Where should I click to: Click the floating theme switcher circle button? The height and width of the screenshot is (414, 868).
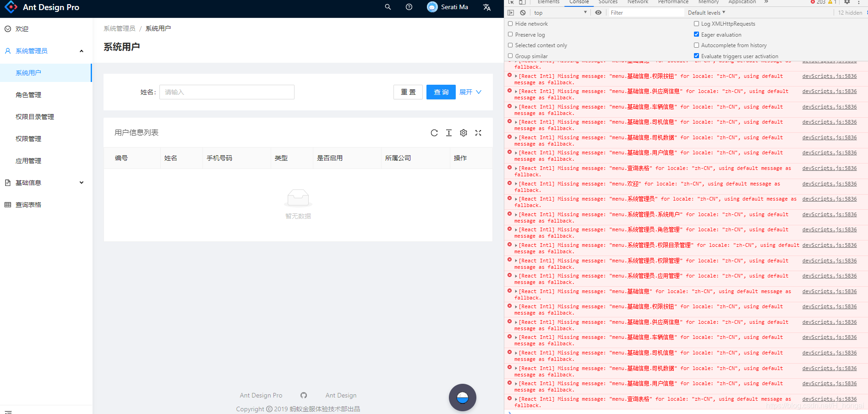click(462, 398)
